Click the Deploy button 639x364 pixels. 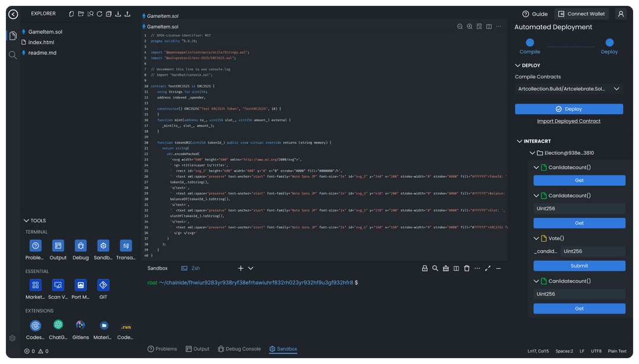[569, 109]
